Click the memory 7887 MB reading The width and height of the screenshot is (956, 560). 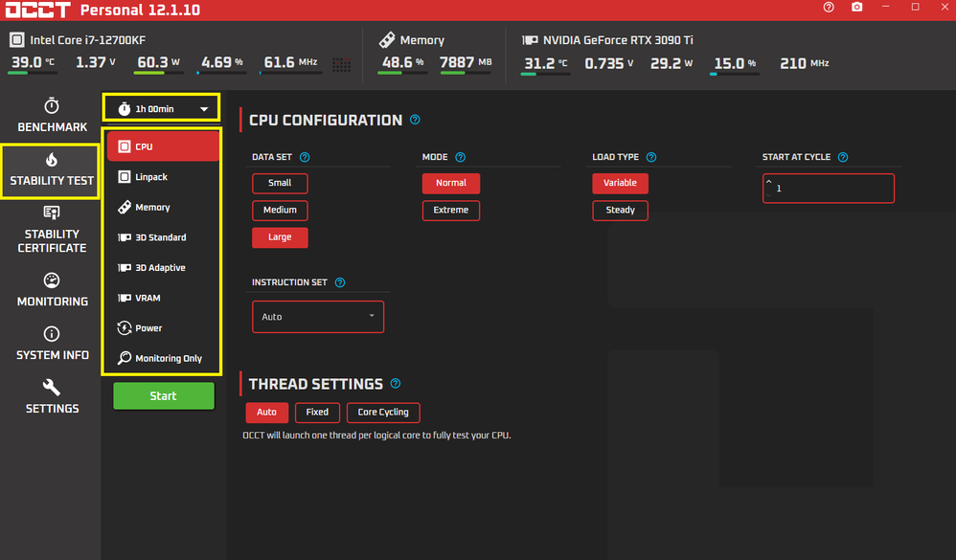pos(466,62)
